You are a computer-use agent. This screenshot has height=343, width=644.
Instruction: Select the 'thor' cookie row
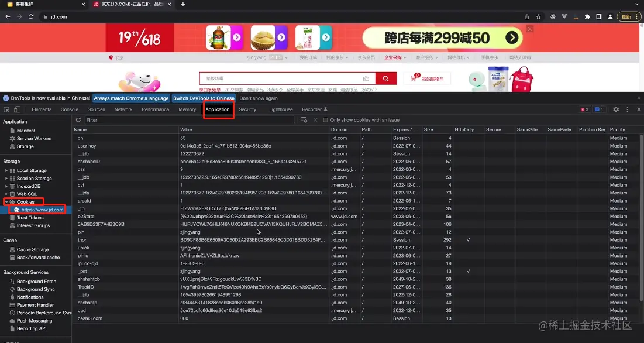point(356,240)
